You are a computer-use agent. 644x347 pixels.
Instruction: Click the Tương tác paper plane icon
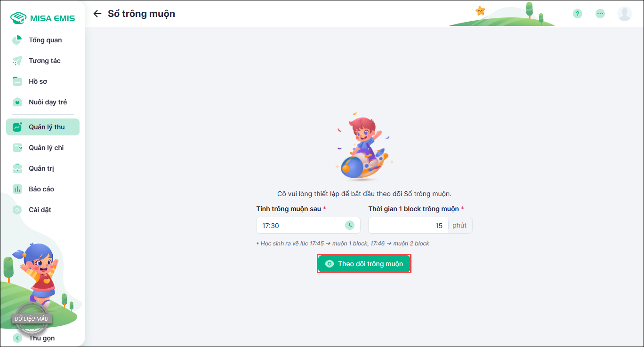[17, 61]
